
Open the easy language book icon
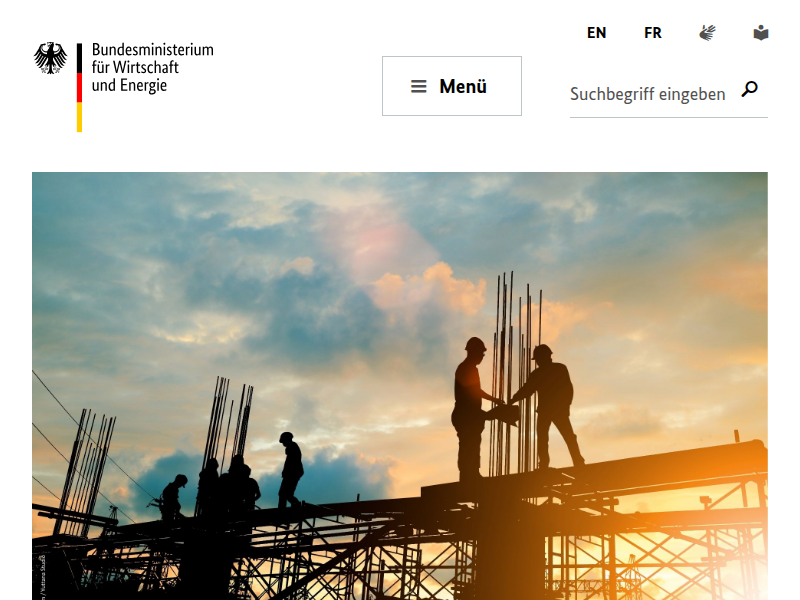tap(761, 33)
